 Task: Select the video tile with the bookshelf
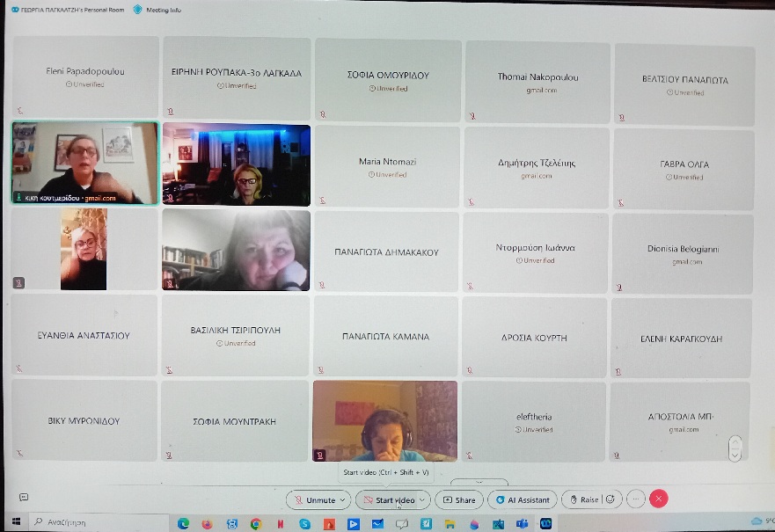(x=236, y=250)
